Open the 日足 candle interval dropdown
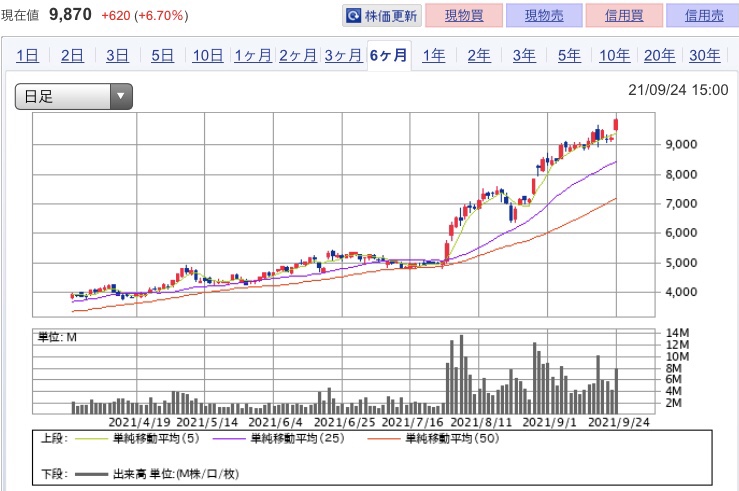This screenshot has width=739, height=491. 74,97
